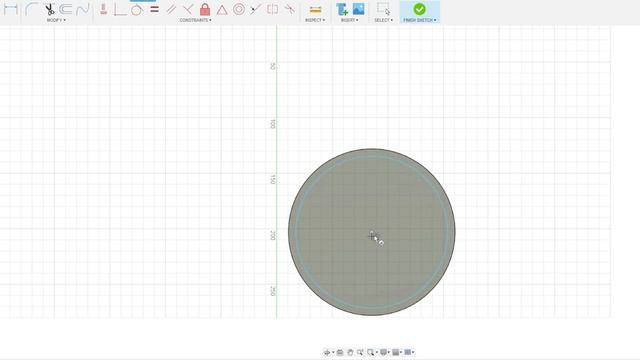This screenshot has height=360, width=640.
Task: Apply the Coincident constraint icon
Action: 120,9
